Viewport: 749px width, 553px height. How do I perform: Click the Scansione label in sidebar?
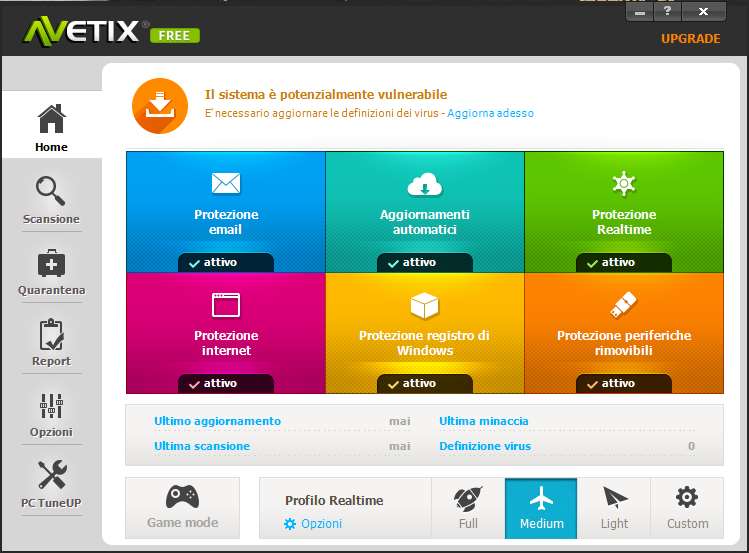point(51,219)
